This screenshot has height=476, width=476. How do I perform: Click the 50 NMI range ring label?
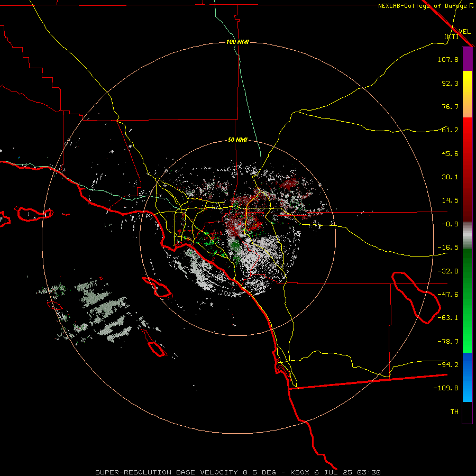[237, 140]
